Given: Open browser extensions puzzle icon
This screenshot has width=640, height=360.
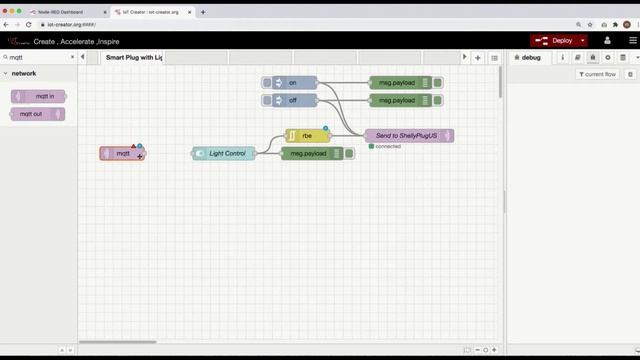Looking at the screenshot, I should point(615,24).
